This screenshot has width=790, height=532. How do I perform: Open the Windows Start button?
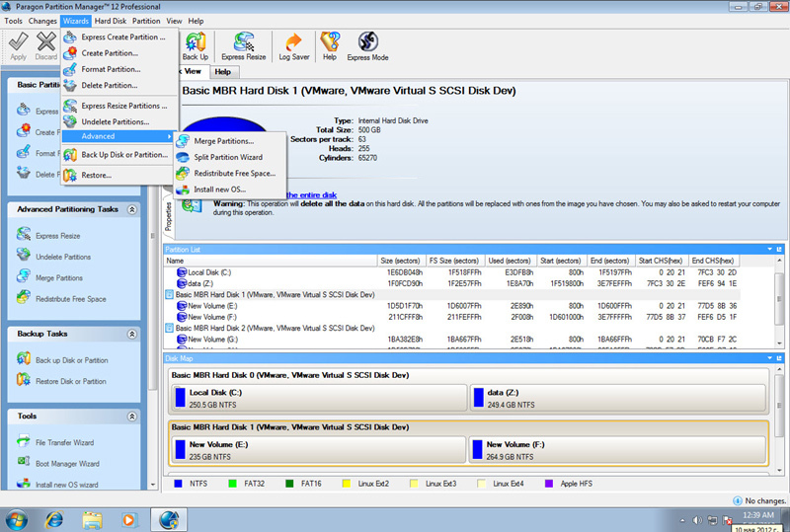pos(16,520)
